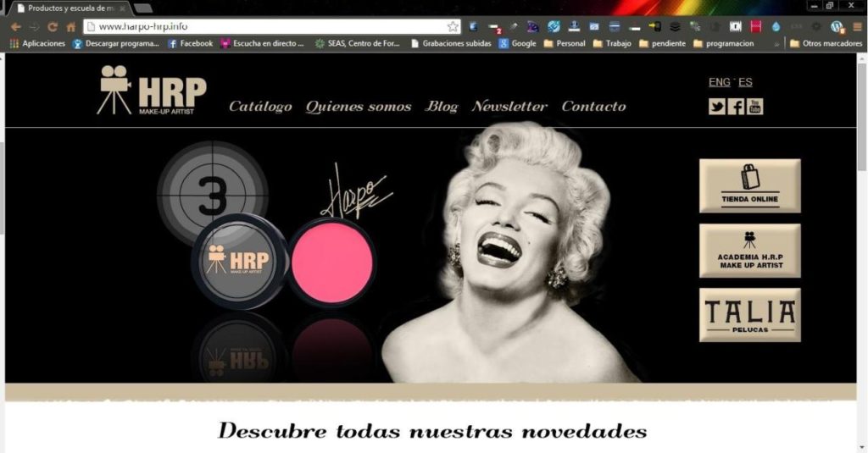The width and height of the screenshot is (868, 453).
Task: Expand the hidden bookmarks overflow chevron
Action: coord(777,43)
